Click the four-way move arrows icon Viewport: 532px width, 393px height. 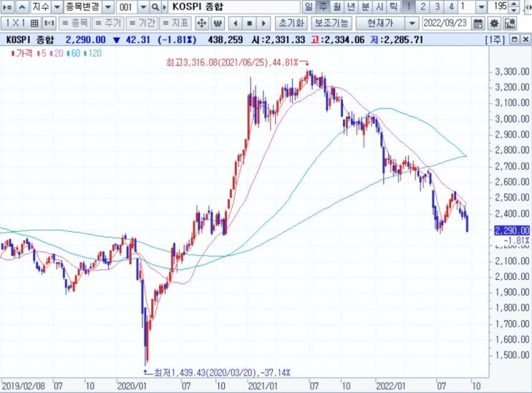[x=201, y=23]
